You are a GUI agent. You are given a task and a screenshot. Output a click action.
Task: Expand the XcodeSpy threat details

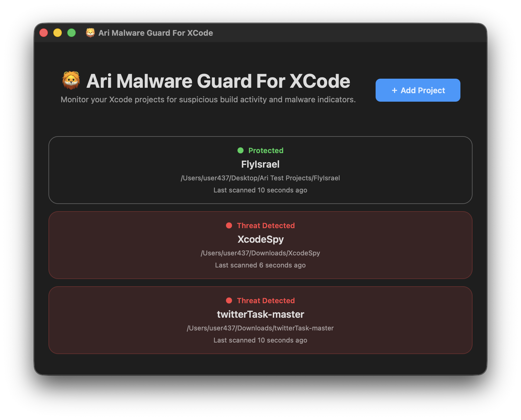point(260,245)
